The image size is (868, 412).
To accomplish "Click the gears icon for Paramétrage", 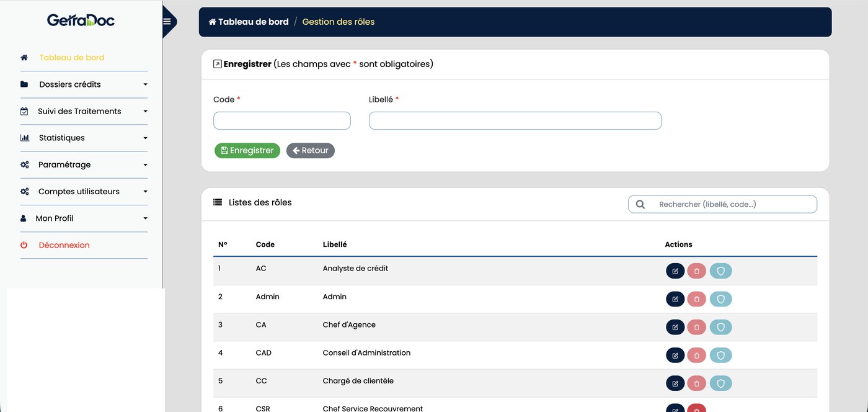I will (24, 164).
